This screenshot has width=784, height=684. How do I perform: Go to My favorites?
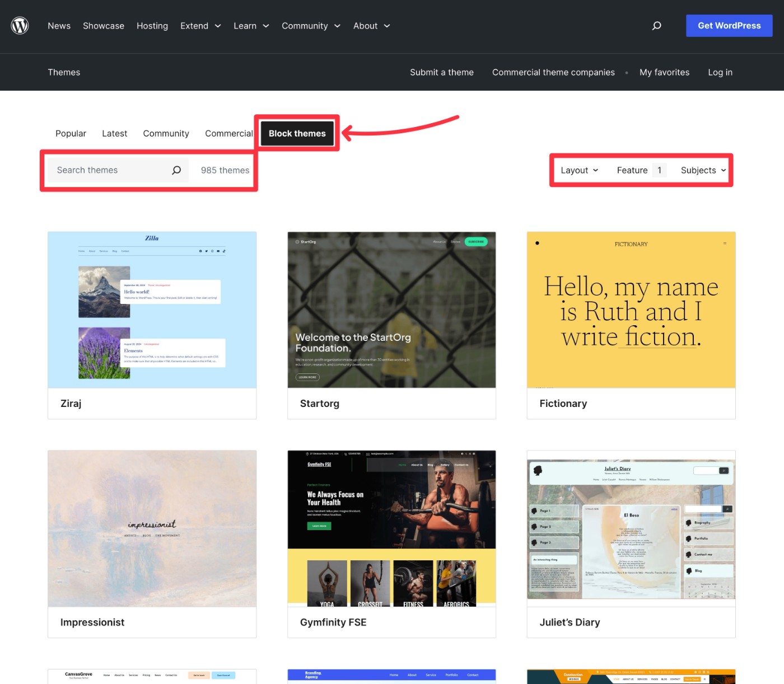664,72
